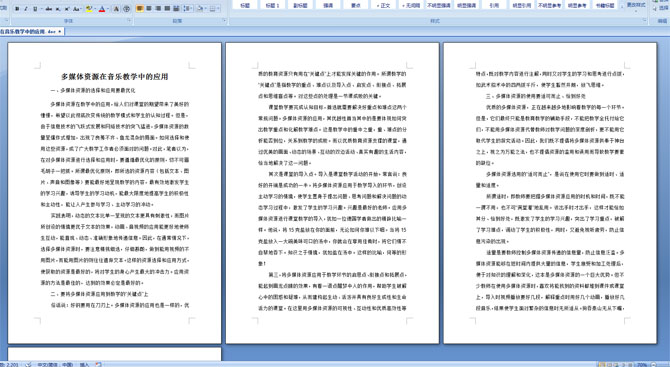This screenshot has height=367, width=670.
Task: Apply subscript formatting
Action: [58, 9]
